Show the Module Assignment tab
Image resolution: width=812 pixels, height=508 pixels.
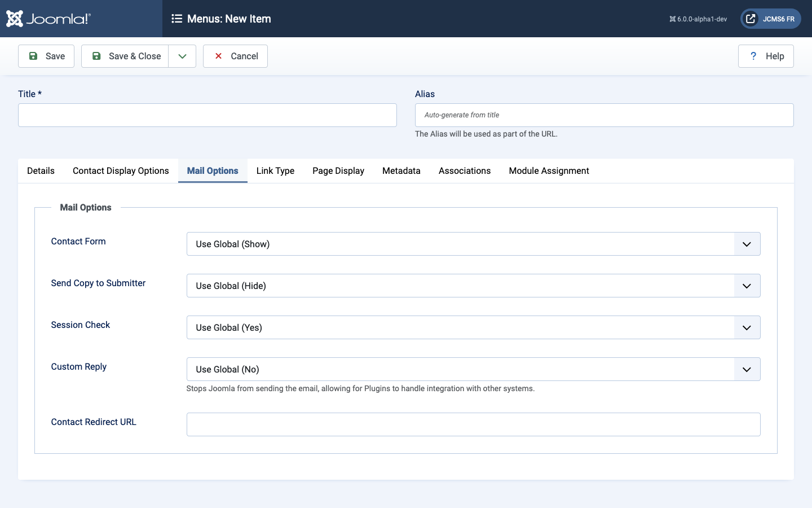coord(549,170)
